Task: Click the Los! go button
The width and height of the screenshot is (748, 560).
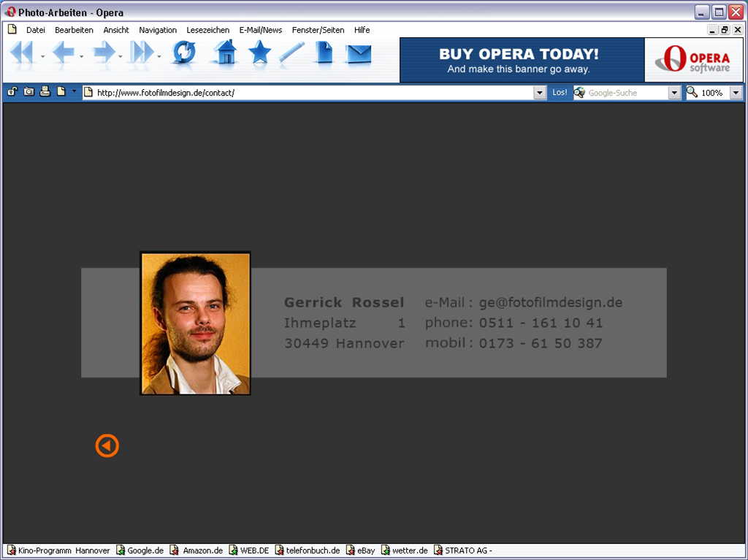Action: click(560, 93)
